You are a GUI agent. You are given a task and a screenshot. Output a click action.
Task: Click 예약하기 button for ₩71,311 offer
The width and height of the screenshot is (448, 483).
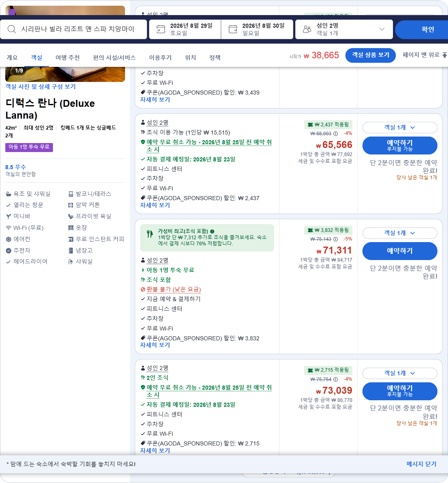point(400,251)
